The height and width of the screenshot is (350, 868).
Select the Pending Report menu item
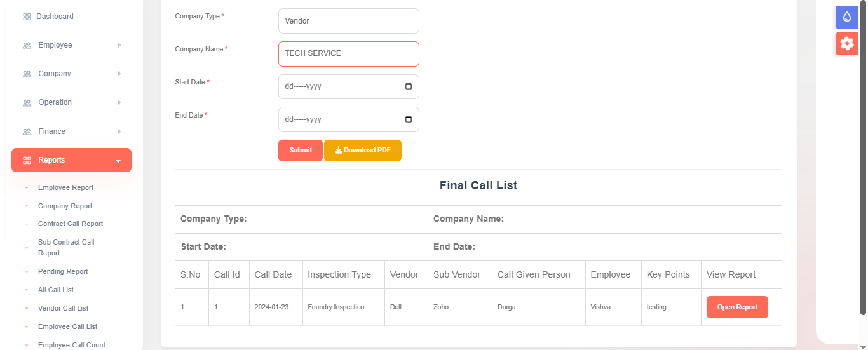[x=63, y=271]
